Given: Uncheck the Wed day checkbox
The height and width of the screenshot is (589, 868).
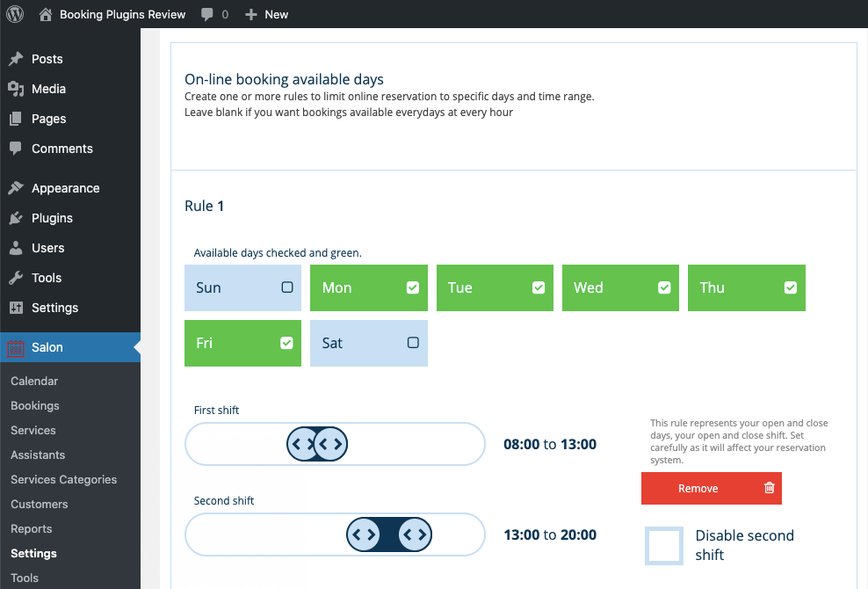Looking at the screenshot, I should tap(664, 287).
